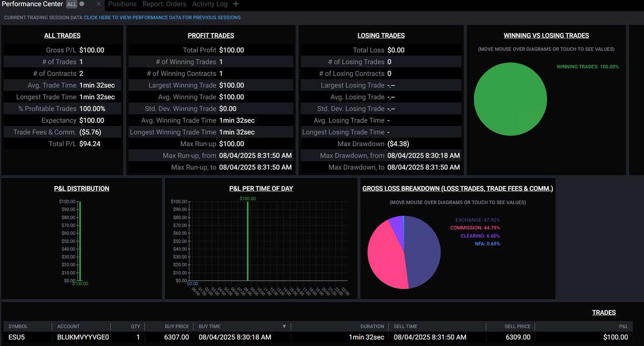Click the PROFIT TRADES section heading
Screen dimensions: 644x346
click(211, 35)
